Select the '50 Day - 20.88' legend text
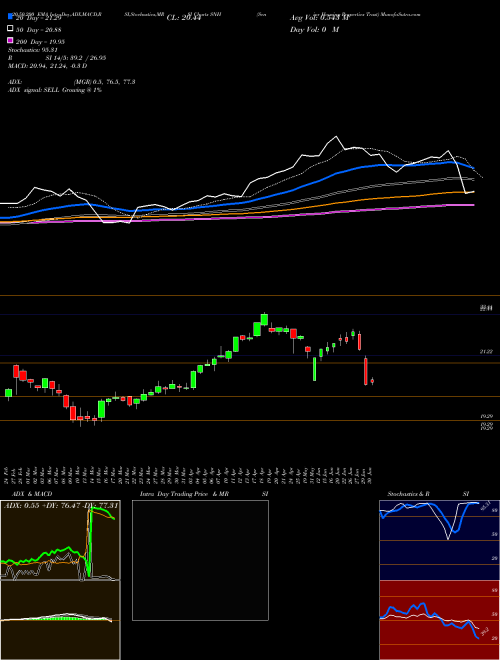 coord(39,29)
